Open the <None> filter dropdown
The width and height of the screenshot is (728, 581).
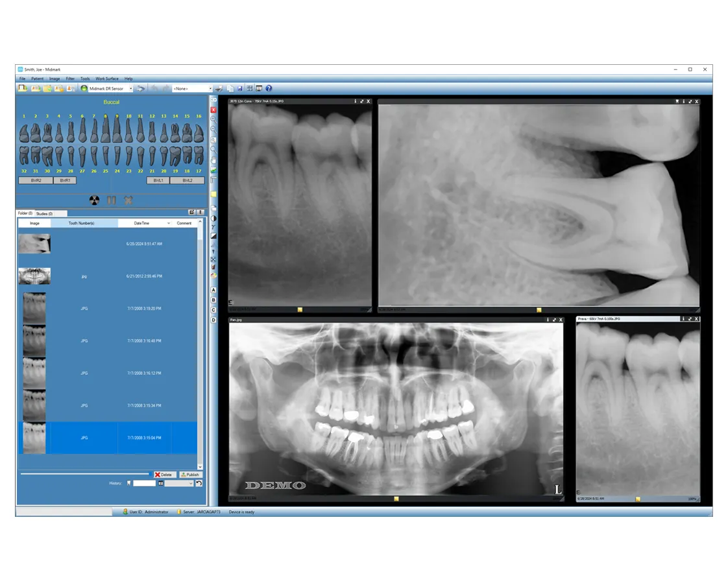210,88
